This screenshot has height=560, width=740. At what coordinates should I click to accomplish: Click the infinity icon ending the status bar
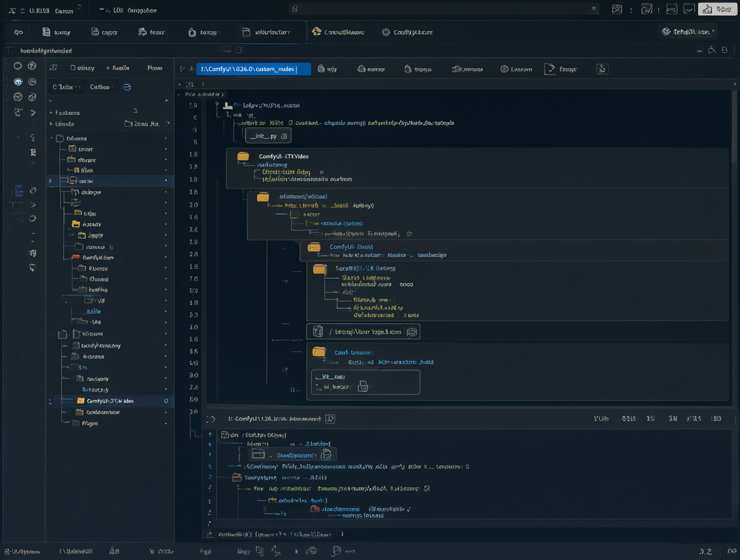731,551
